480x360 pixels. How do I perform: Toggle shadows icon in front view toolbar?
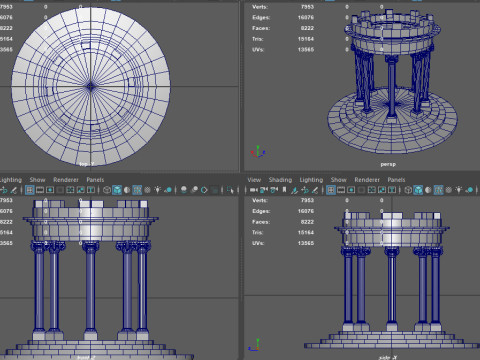pyautogui.click(x=168, y=190)
